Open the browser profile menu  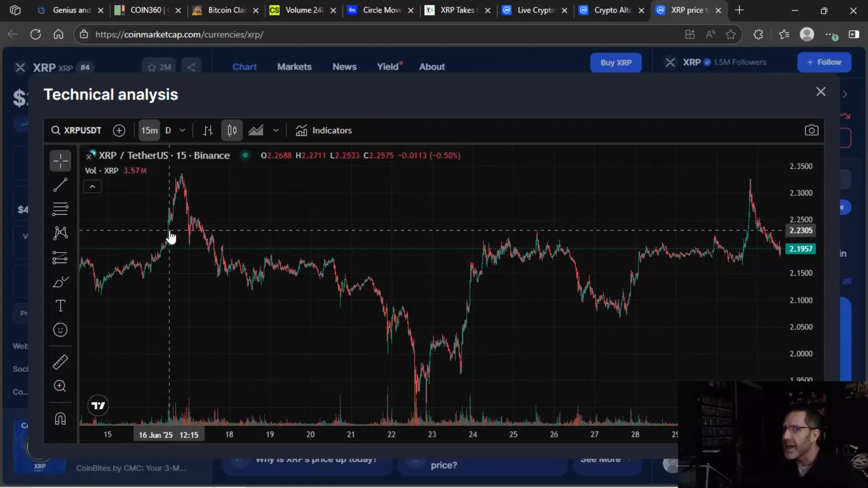click(x=807, y=34)
